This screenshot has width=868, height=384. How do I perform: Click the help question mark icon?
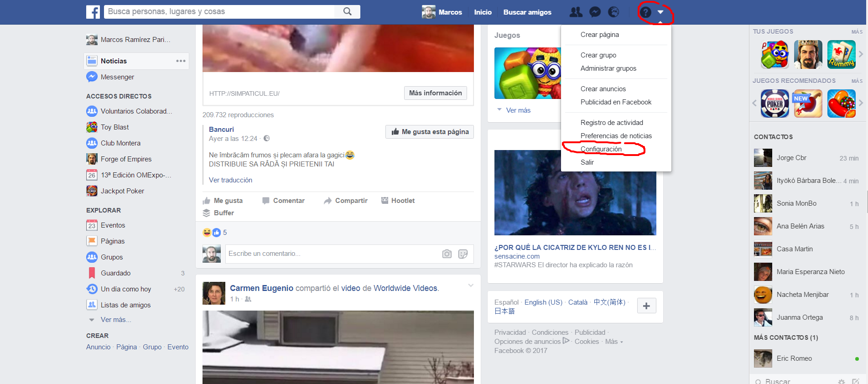[x=645, y=12]
